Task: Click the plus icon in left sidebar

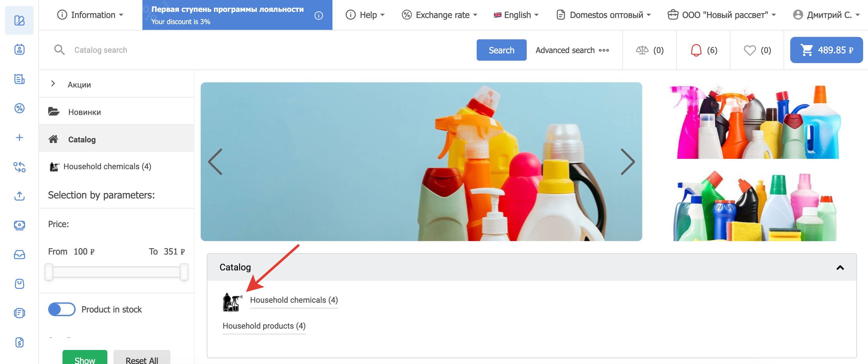Action: (20, 137)
